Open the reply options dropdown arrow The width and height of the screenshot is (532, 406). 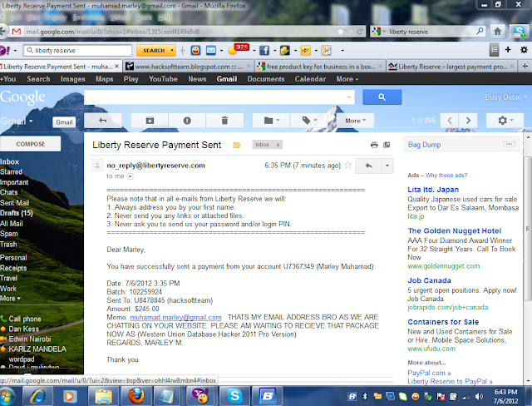point(387,166)
